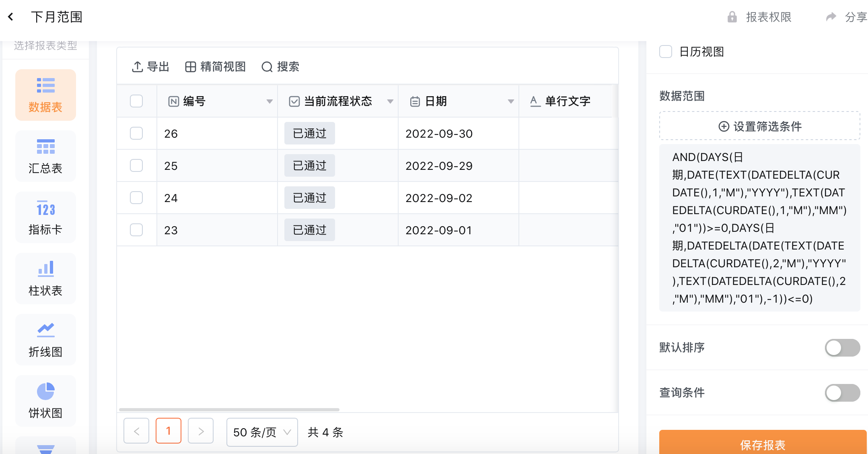Click the 当前流程状态 column type icon
868x454 pixels.
point(294,101)
